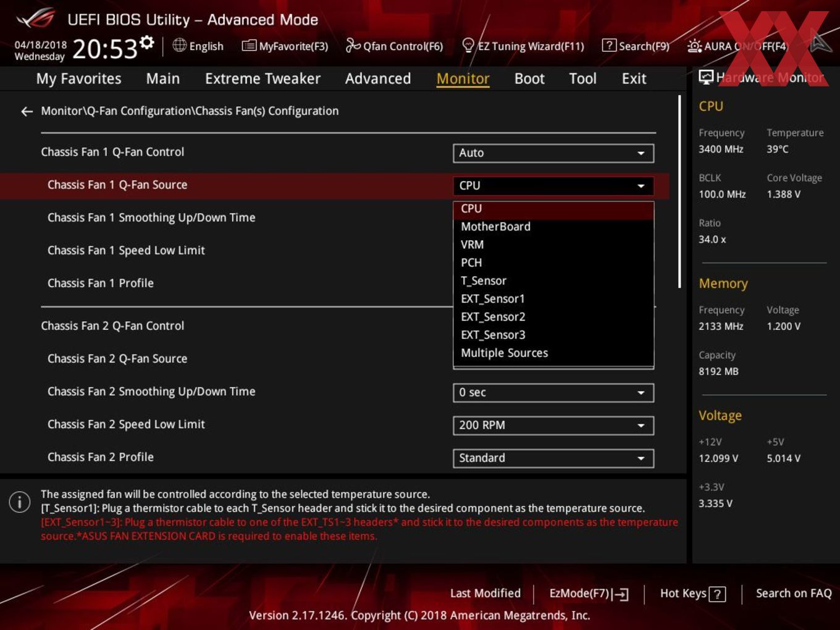
Task: Pick EXT_Sensor1 from source list
Action: pyautogui.click(x=553, y=299)
